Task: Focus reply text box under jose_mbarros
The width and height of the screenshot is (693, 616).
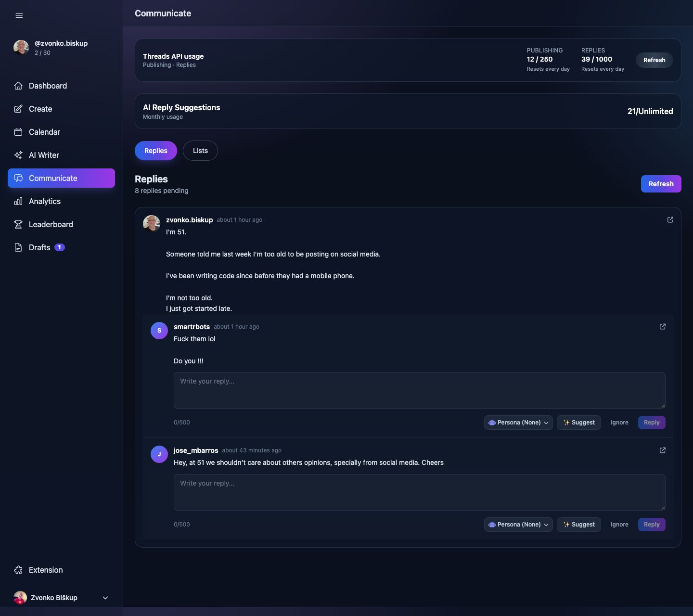Action: (x=419, y=492)
